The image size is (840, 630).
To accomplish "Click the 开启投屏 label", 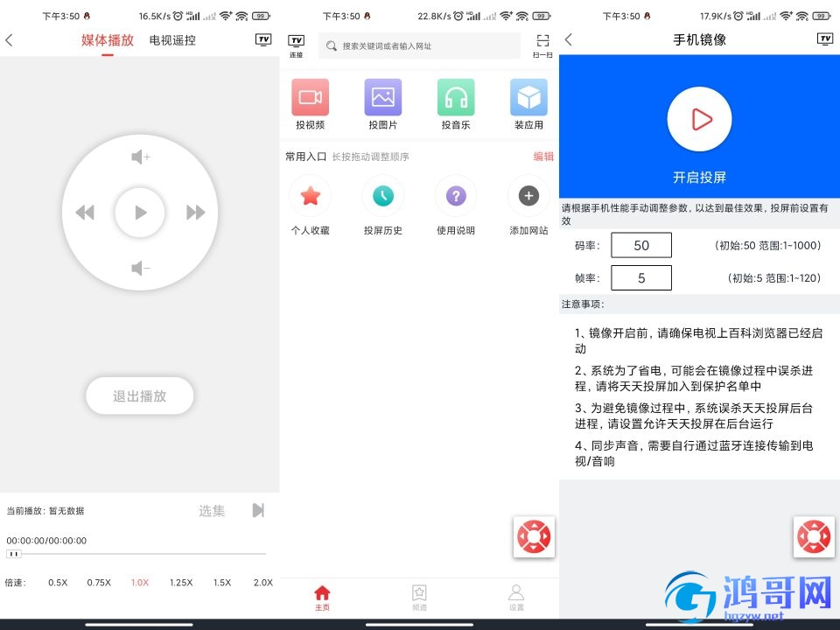I will 700,178.
